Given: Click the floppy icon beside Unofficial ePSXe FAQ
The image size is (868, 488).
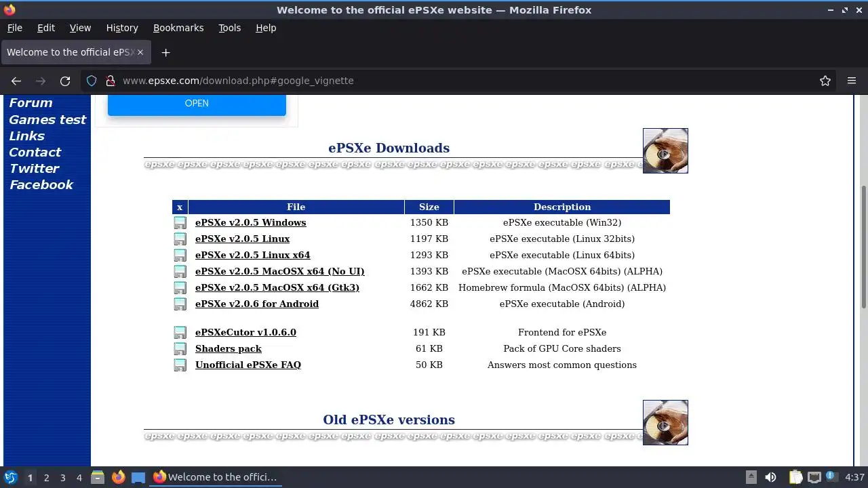Looking at the screenshot, I should coord(180,365).
